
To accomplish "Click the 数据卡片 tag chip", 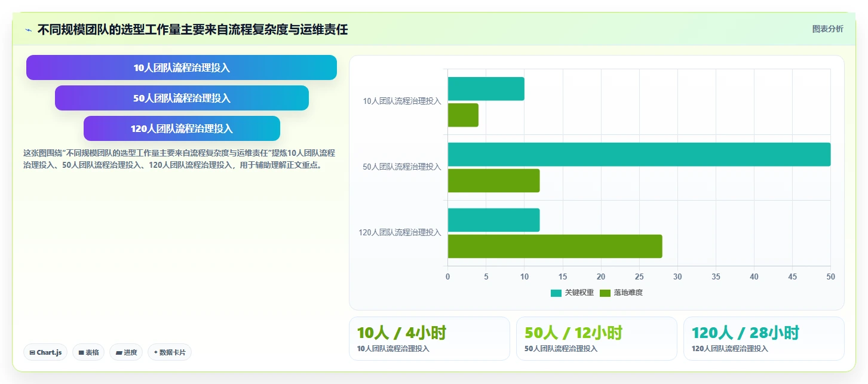I will pyautogui.click(x=170, y=352).
